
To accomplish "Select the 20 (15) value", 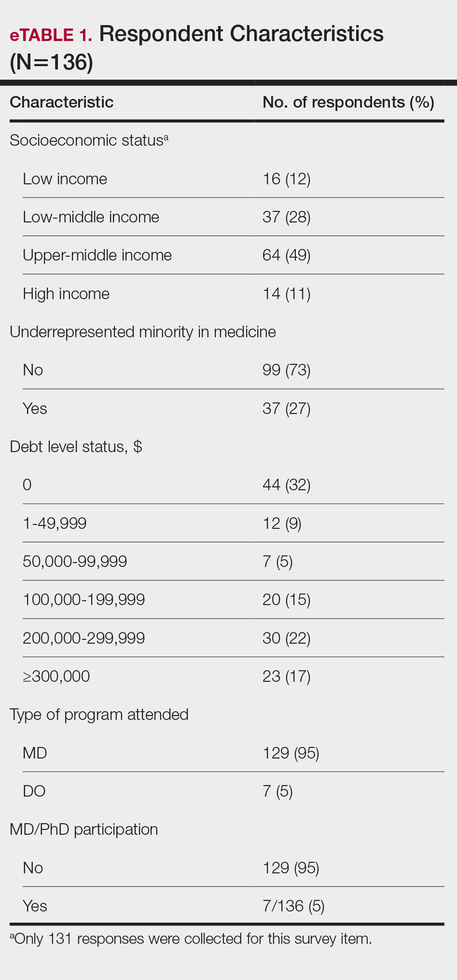I will 287,600.
